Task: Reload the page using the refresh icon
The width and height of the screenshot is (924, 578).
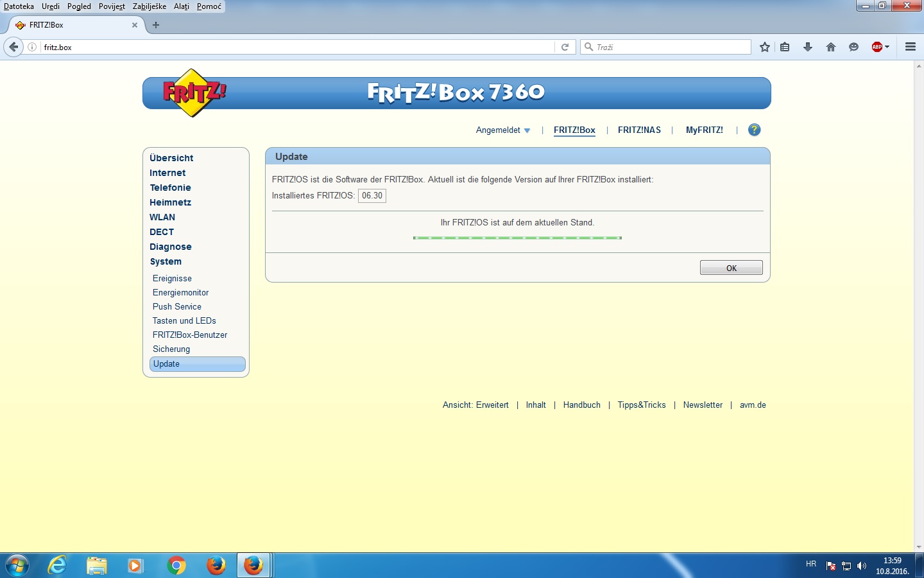Action: 565,47
